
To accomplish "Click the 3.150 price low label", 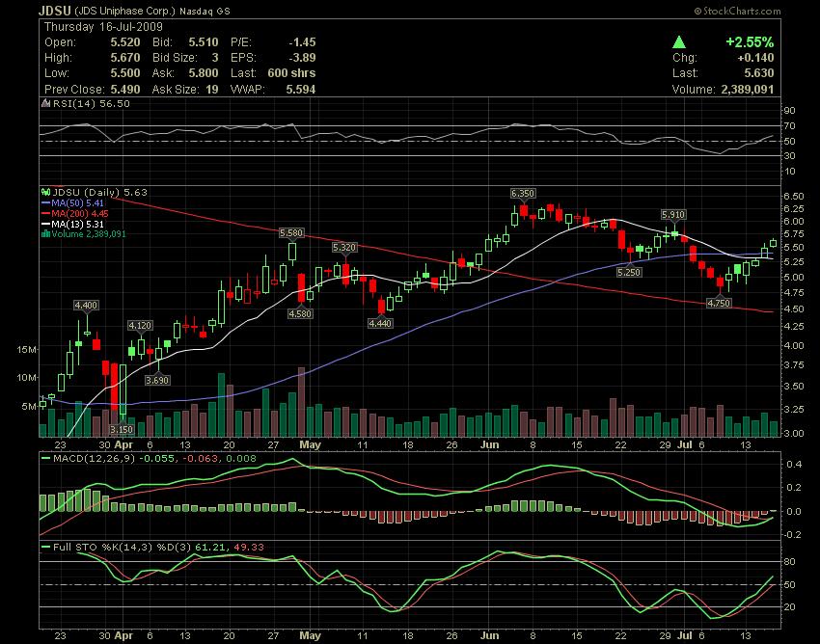I will coord(122,430).
